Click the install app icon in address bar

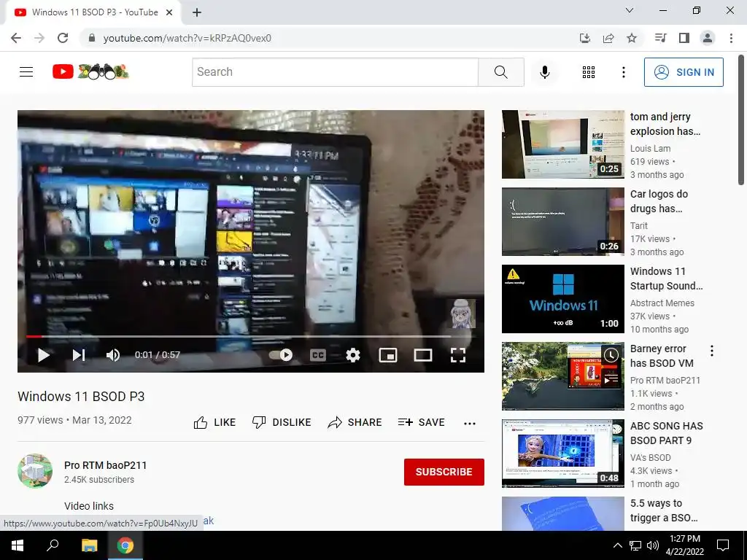[584, 38]
